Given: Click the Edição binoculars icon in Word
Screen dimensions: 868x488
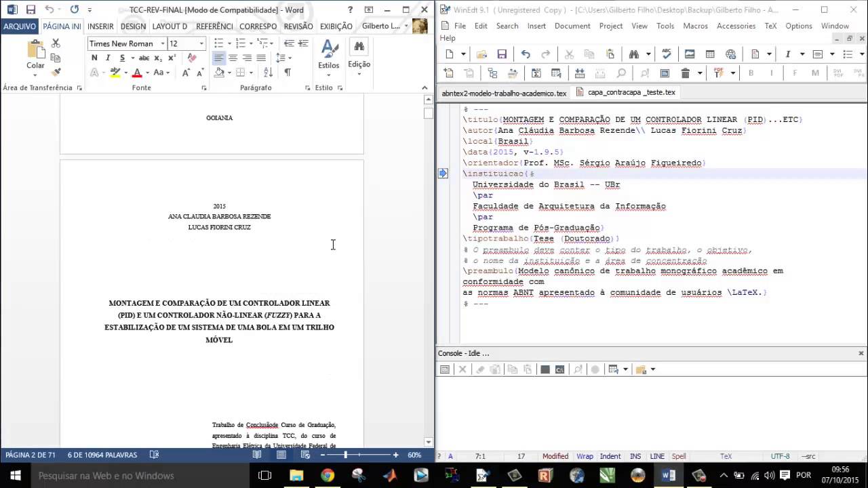Looking at the screenshot, I should (x=359, y=47).
